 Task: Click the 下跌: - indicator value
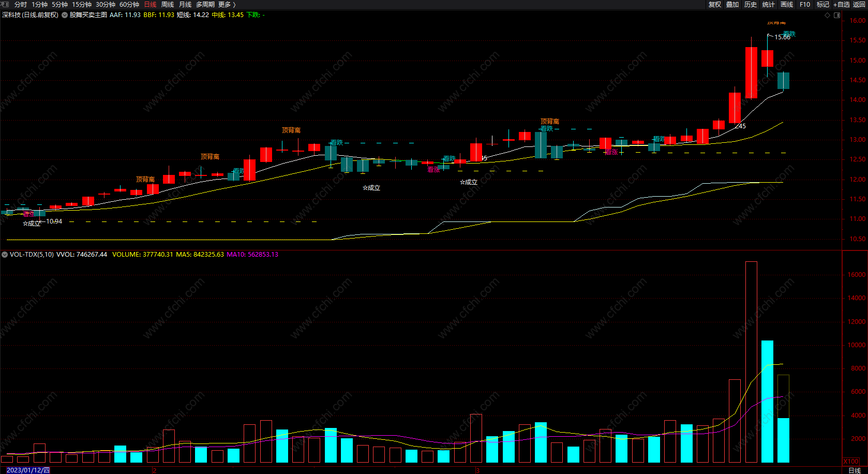pos(256,15)
